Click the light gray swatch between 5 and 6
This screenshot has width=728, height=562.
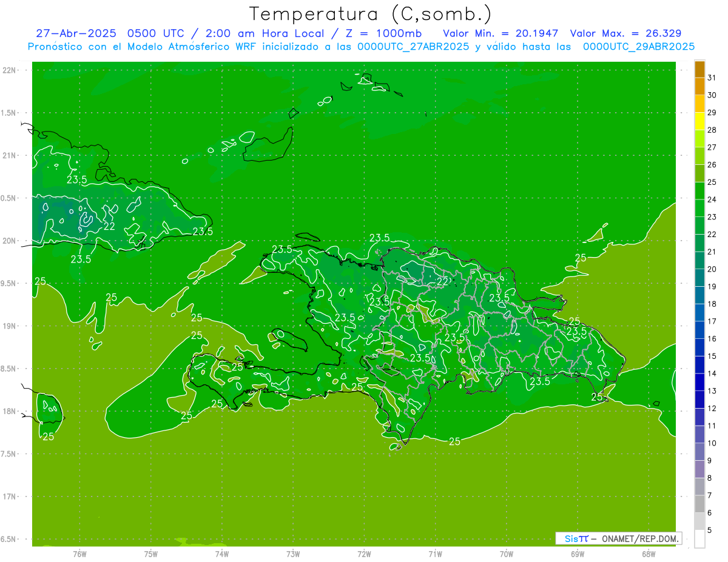coord(699,521)
